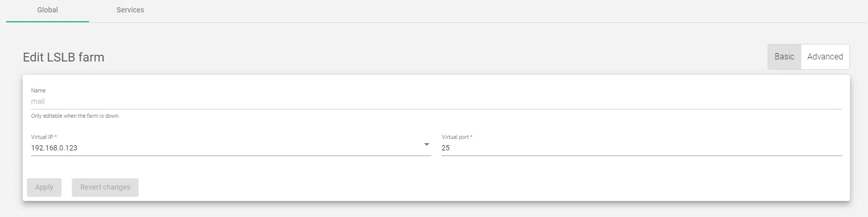Screen dimensions: 868x217
Task: Click the Name field label
Action: click(38, 90)
